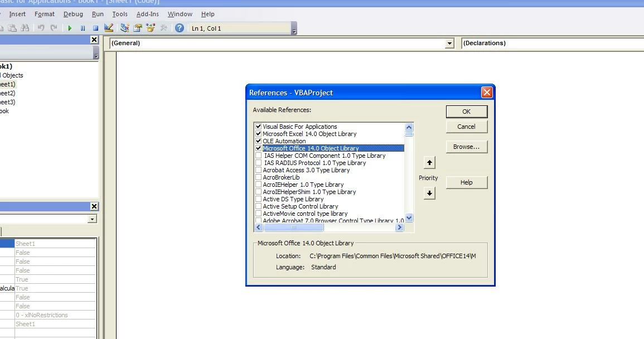This screenshot has height=339, width=644.
Task: Open Properties pane object dropdown arrow
Action: point(92,219)
